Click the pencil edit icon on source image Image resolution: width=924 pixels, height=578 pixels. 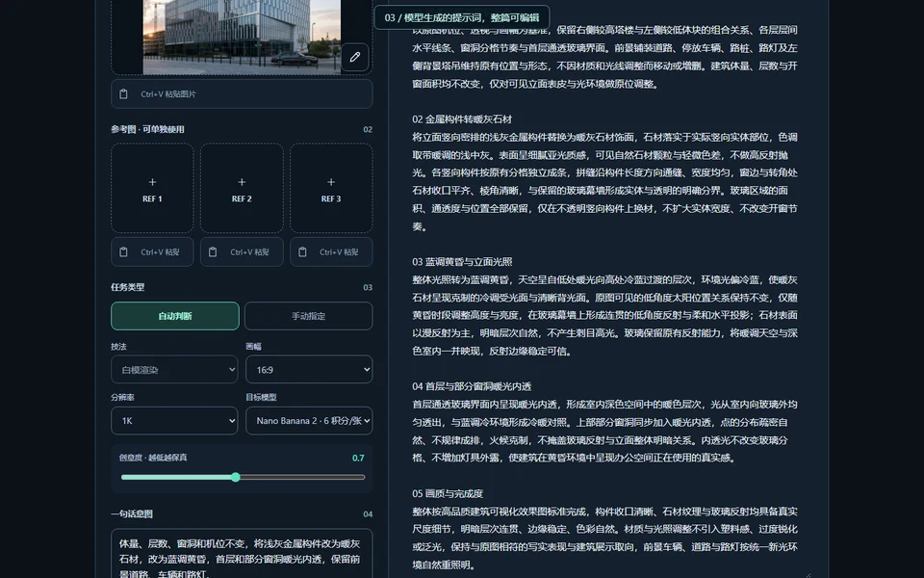(x=355, y=57)
